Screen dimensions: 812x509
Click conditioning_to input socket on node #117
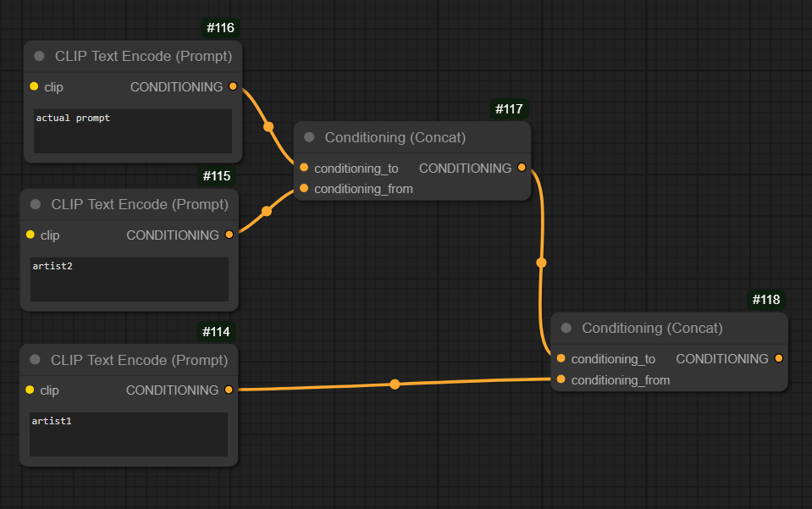click(304, 167)
